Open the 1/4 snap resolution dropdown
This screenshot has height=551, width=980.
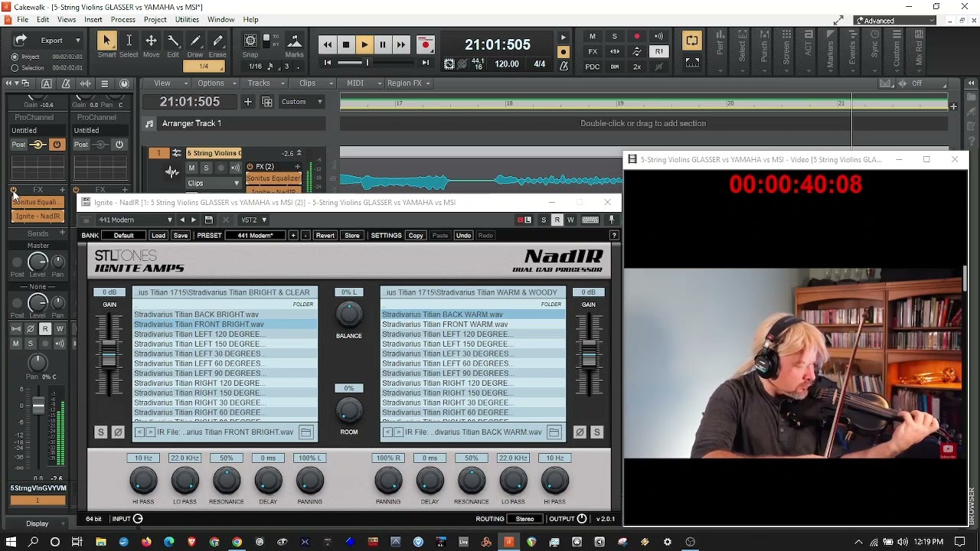pyautogui.click(x=204, y=67)
